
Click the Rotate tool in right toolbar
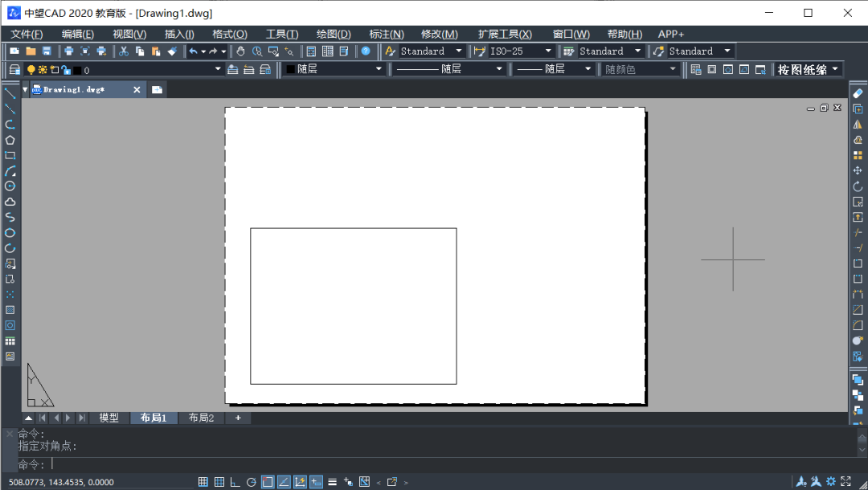[858, 186]
